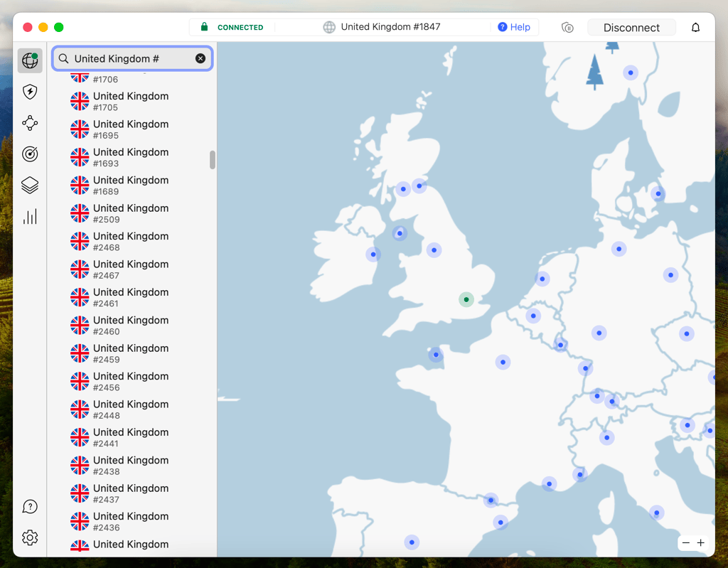Viewport: 728px width, 568px height.
Task: Click inside the United Kingdom # search field
Action: click(132, 58)
